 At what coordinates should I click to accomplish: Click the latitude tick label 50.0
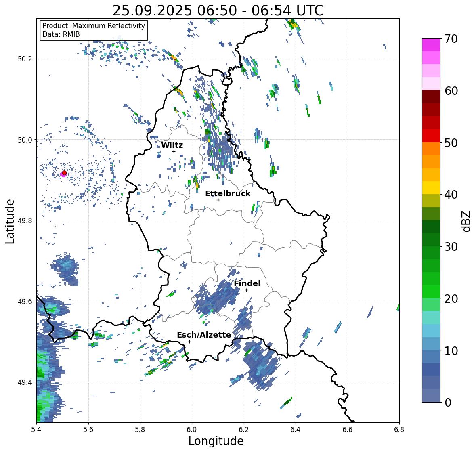25,140
